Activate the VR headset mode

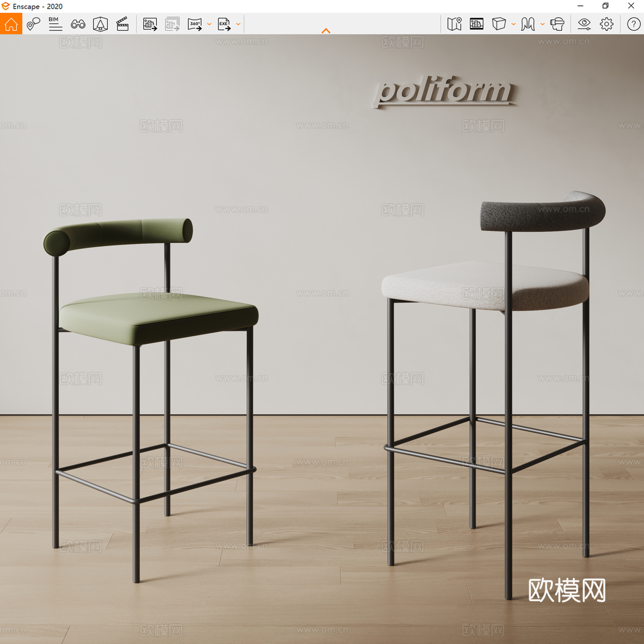point(557,23)
